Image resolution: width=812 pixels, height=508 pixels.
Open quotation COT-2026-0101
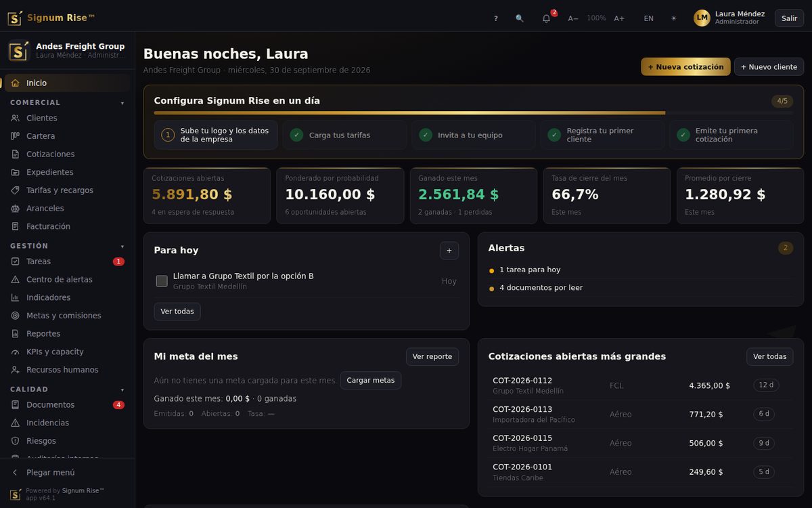pos(641,472)
